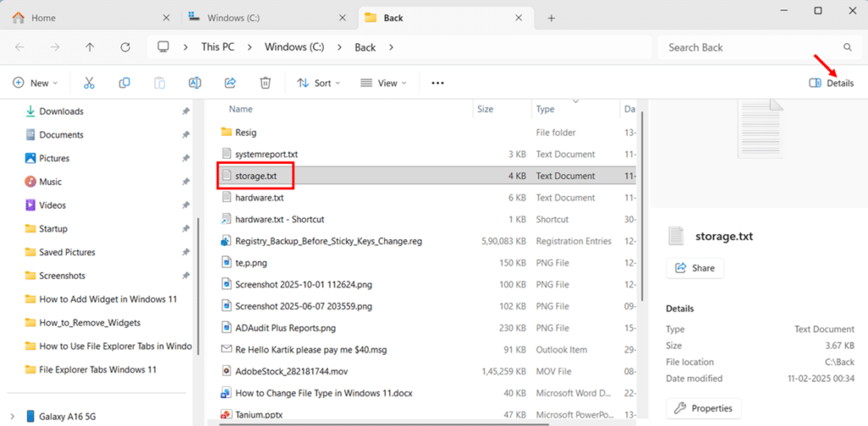Unpin Downloads using its pin icon
This screenshot has height=426, width=868.
pos(186,111)
